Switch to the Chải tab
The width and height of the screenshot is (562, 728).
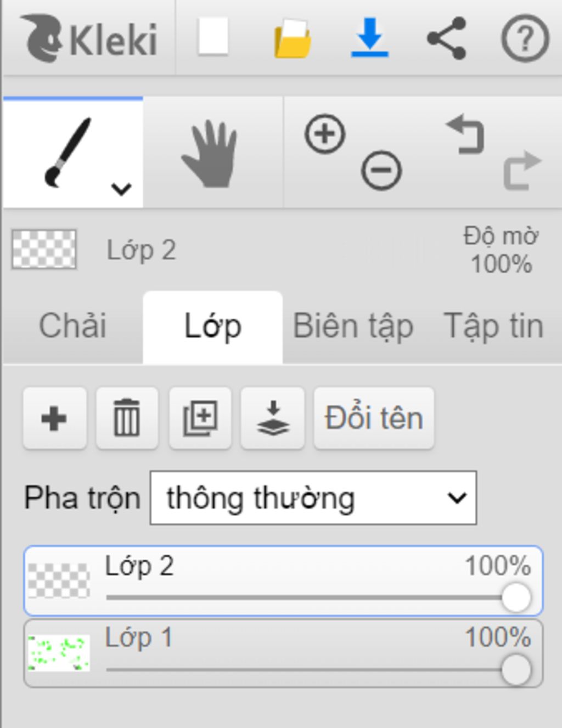tap(72, 326)
